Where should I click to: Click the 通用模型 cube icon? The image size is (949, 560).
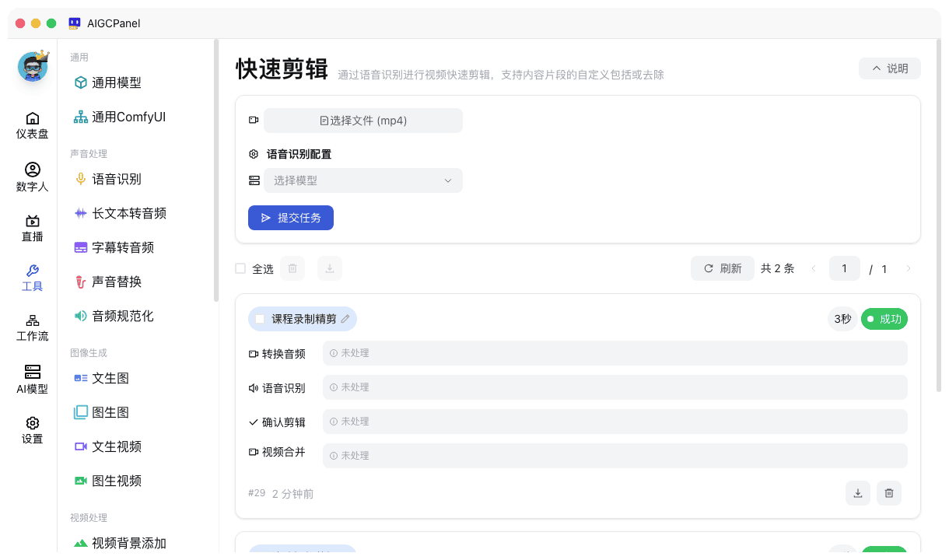[81, 82]
